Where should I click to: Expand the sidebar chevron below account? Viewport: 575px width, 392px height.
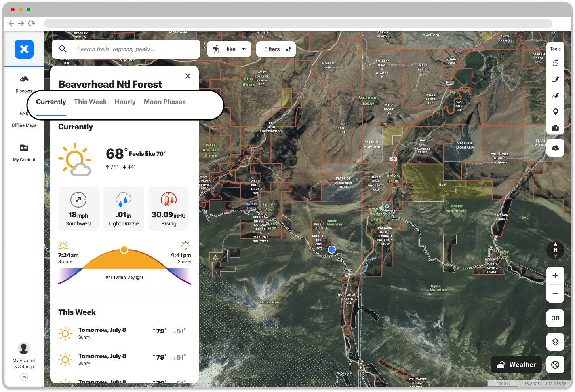(24, 377)
